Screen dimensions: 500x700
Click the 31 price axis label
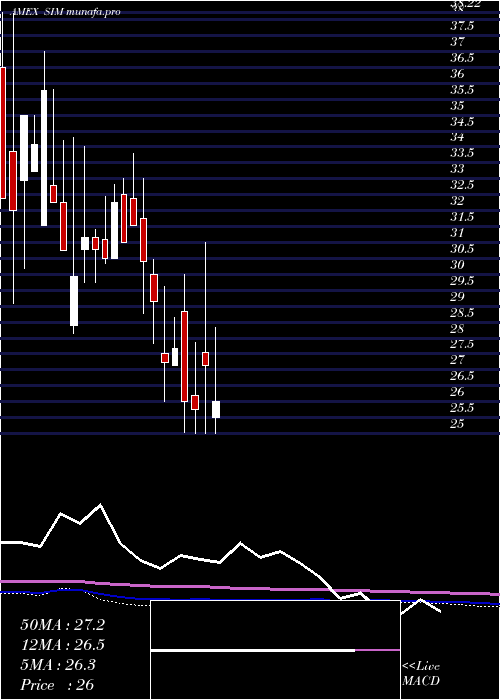(x=458, y=233)
